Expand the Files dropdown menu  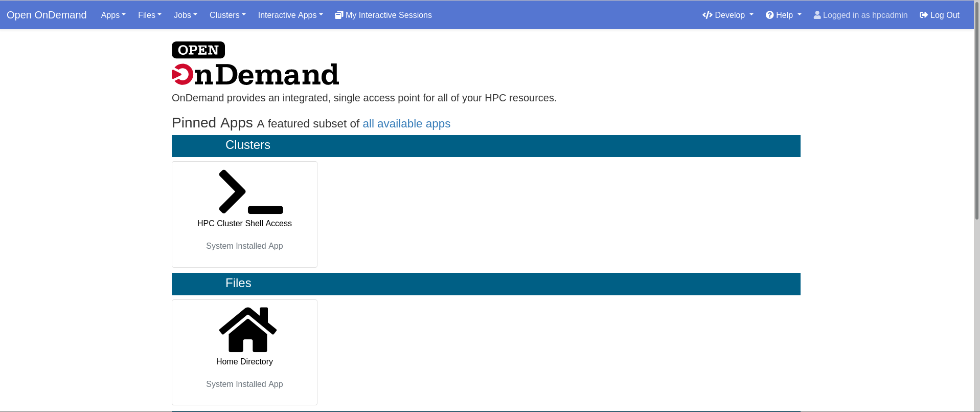click(149, 15)
